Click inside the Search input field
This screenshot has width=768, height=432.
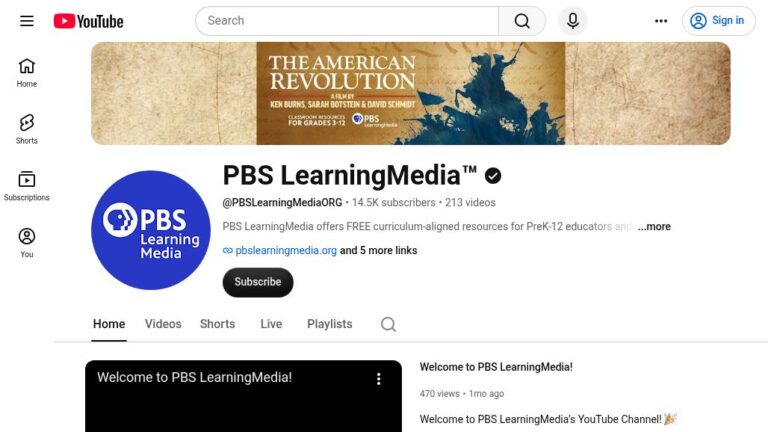pyautogui.click(x=347, y=21)
